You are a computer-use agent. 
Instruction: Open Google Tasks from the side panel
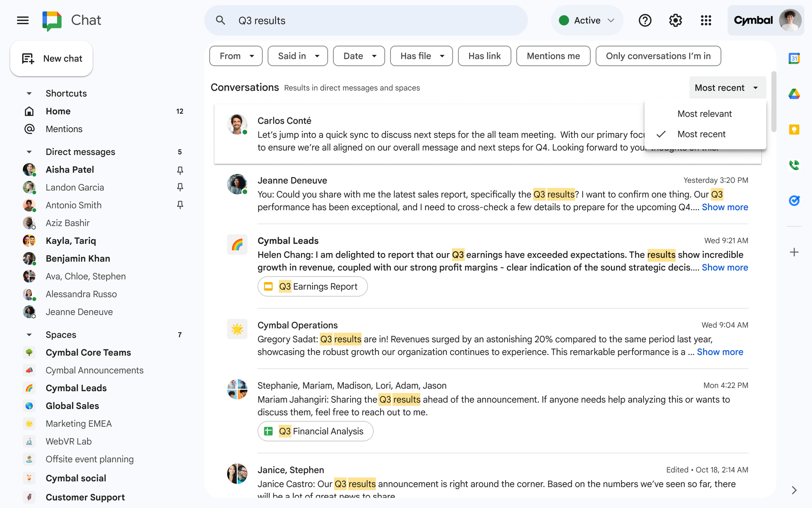[794, 201]
